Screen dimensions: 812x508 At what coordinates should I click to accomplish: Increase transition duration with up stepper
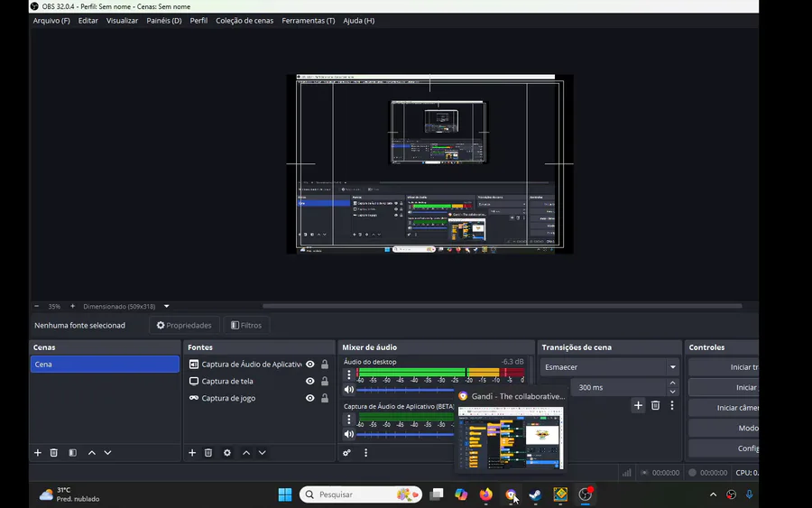point(673,383)
